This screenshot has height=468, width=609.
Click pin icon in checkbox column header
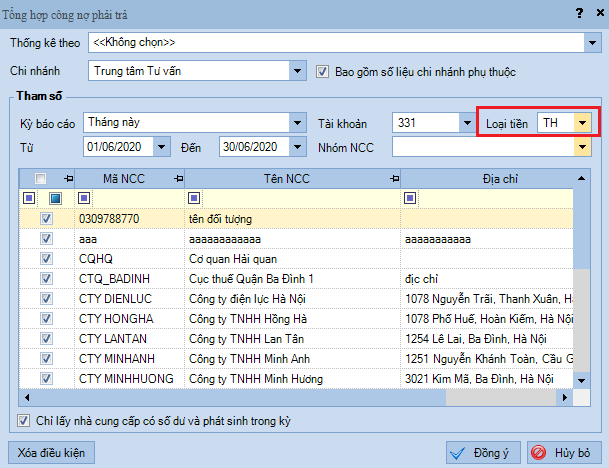tap(69, 178)
